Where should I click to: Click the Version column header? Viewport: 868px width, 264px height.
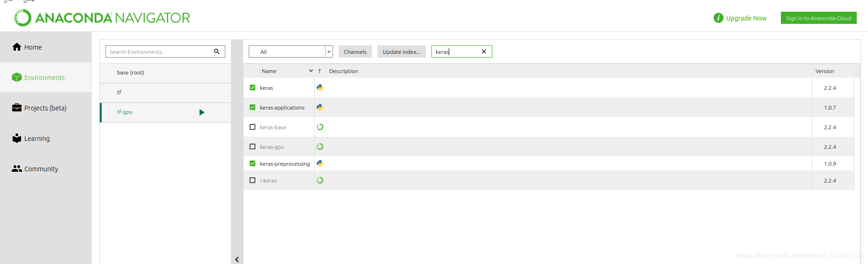coord(824,71)
